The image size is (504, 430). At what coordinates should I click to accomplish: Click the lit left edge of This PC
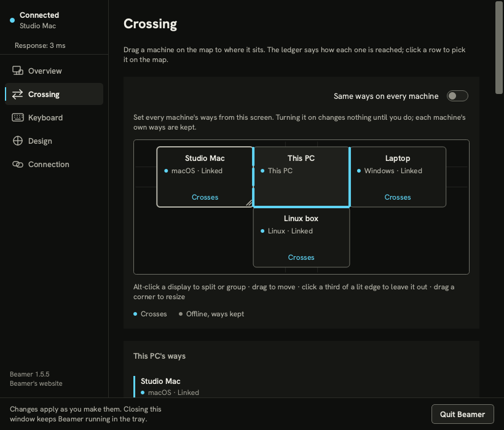[x=253, y=177]
